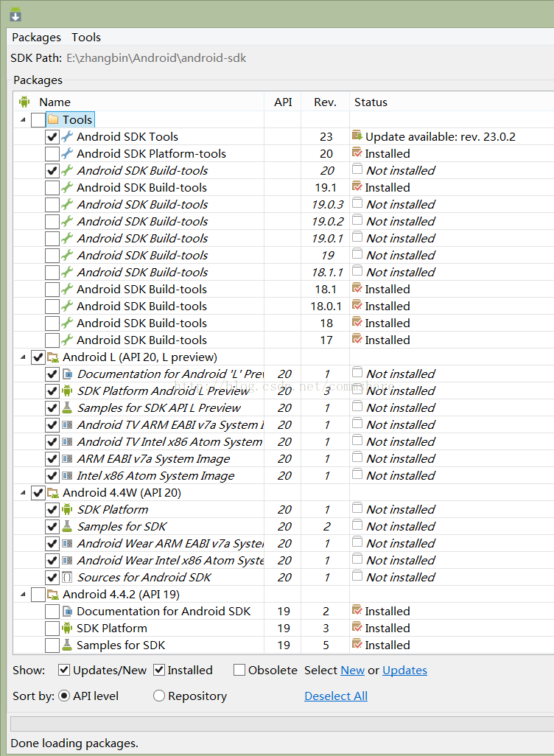This screenshot has height=756, width=554.
Task: Click flask icon of Samples for SDK API L Preview
Action: point(68,407)
